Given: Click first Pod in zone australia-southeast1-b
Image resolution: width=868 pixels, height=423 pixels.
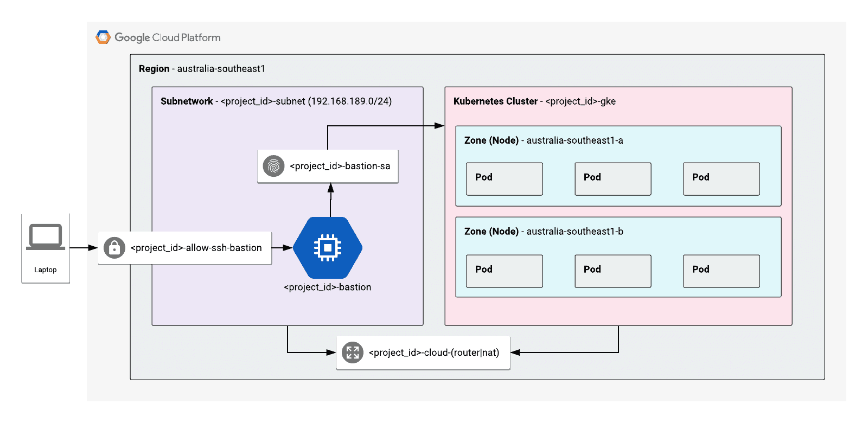Looking at the screenshot, I should pos(505,271).
